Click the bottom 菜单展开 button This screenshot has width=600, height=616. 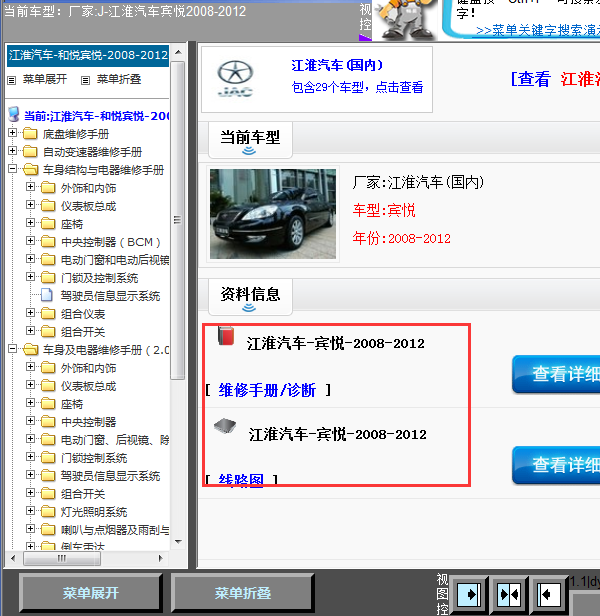(91, 593)
